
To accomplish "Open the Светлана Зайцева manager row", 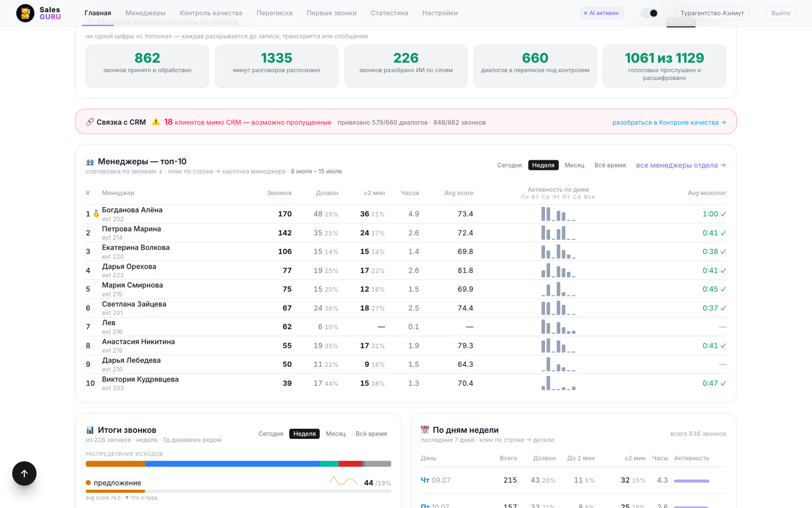I will point(406,308).
